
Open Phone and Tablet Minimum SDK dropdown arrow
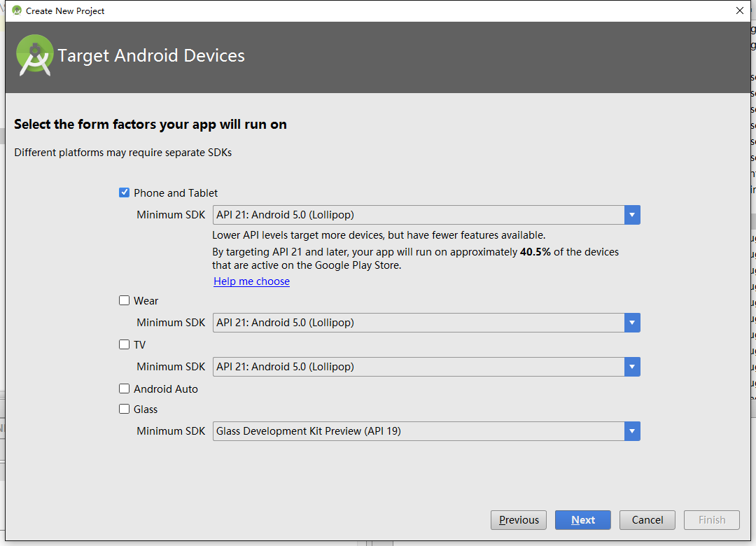tap(632, 215)
